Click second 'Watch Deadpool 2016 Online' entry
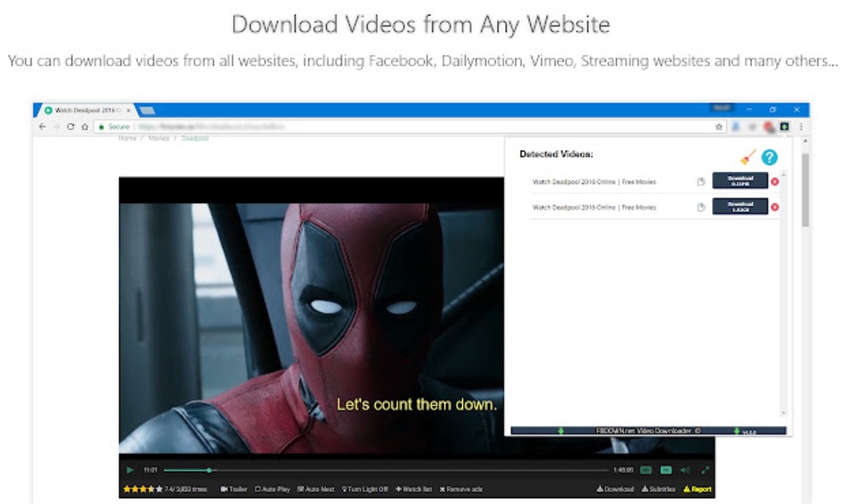Image resolution: width=849 pixels, height=504 pixels. click(594, 207)
